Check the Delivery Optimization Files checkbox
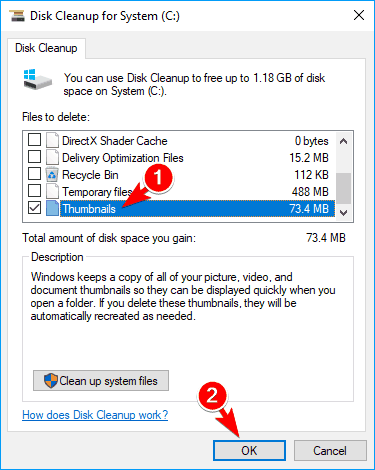 tap(34, 157)
